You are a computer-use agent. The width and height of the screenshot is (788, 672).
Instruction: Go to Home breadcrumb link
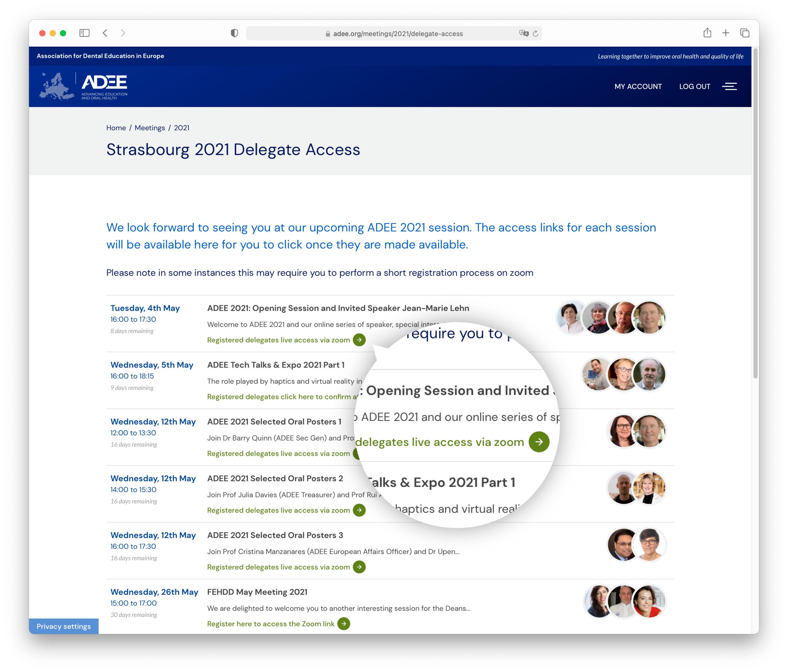point(116,128)
